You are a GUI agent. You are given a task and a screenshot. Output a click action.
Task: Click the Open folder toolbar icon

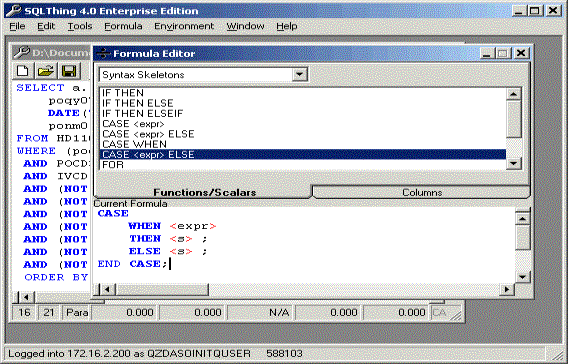tap(46, 71)
